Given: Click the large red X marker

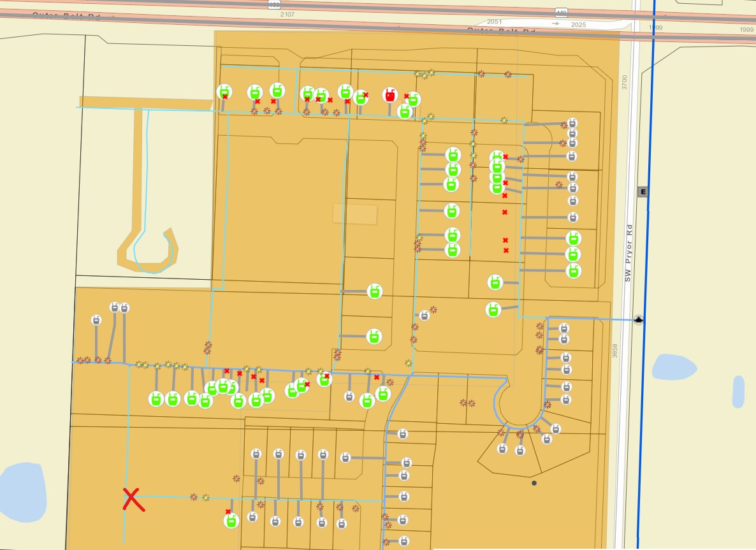Looking at the screenshot, I should tap(134, 500).
